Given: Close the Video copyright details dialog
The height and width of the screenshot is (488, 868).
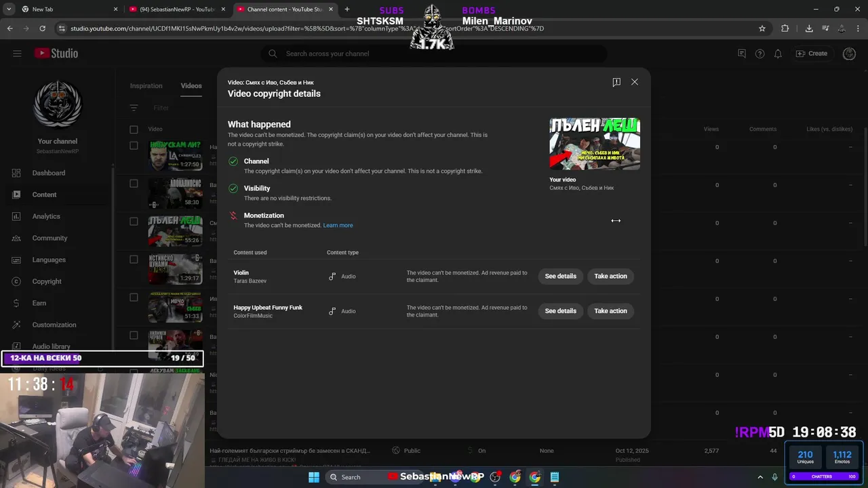Looking at the screenshot, I should (x=635, y=82).
